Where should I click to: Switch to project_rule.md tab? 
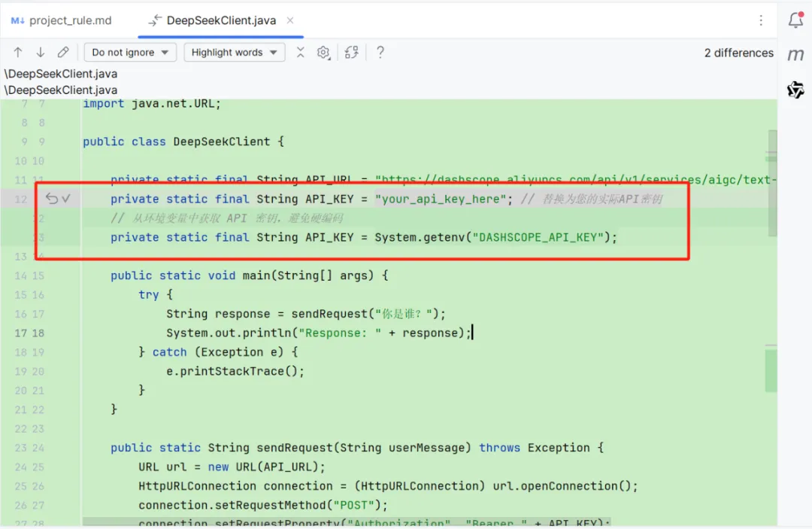click(x=61, y=20)
